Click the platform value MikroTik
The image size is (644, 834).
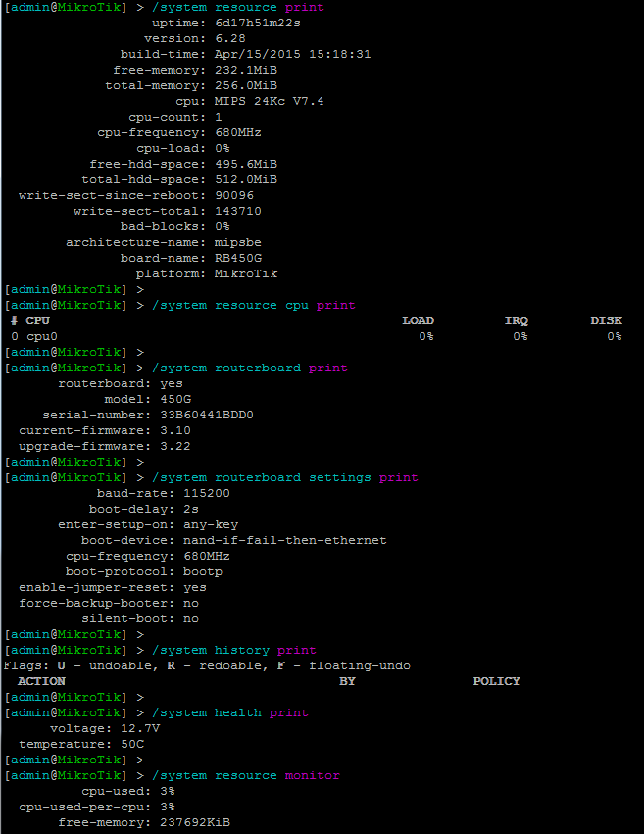(x=246, y=274)
